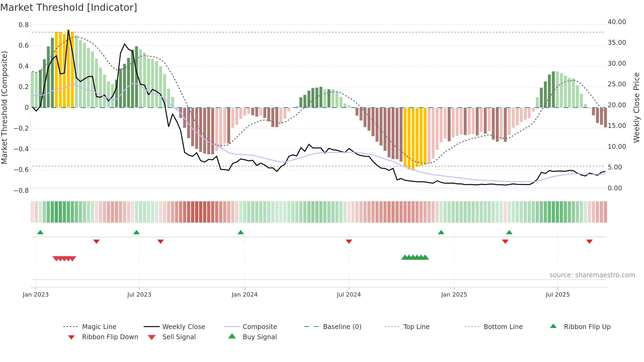This screenshot has height=362, width=644.
Task: Click the green Buy Signal legend triangle icon
Action: pyautogui.click(x=232, y=336)
